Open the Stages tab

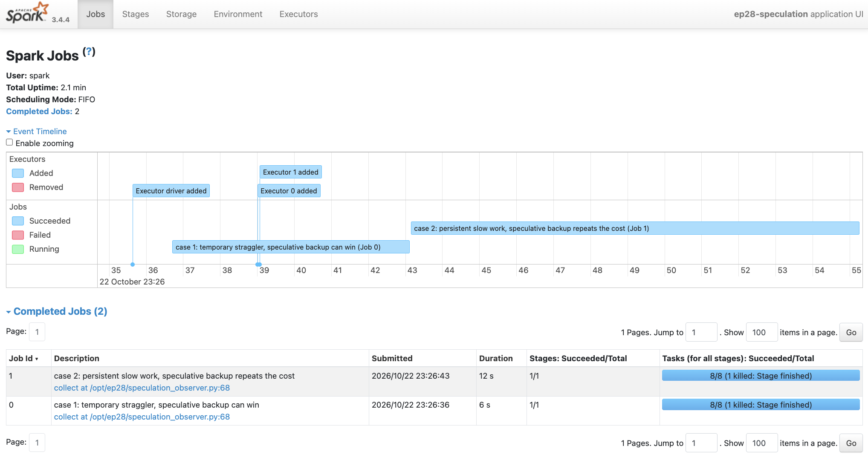coord(136,14)
